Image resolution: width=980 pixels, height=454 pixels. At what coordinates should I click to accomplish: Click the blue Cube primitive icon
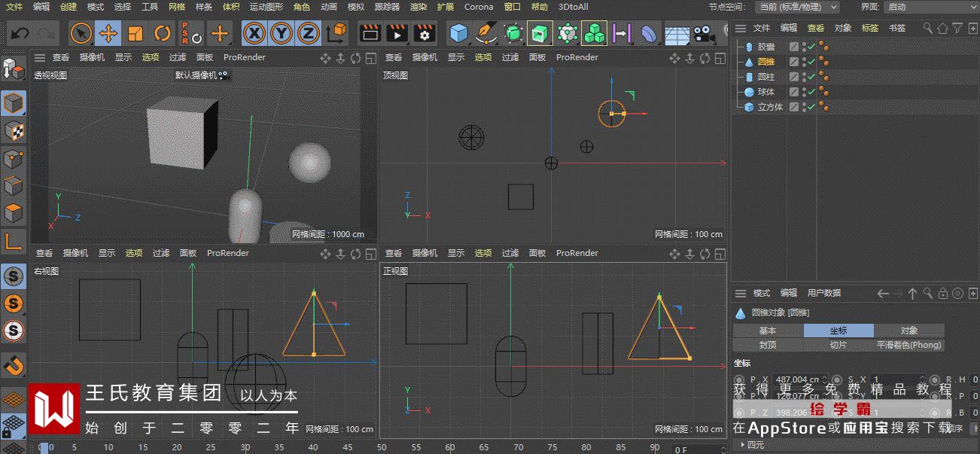coord(458,34)
